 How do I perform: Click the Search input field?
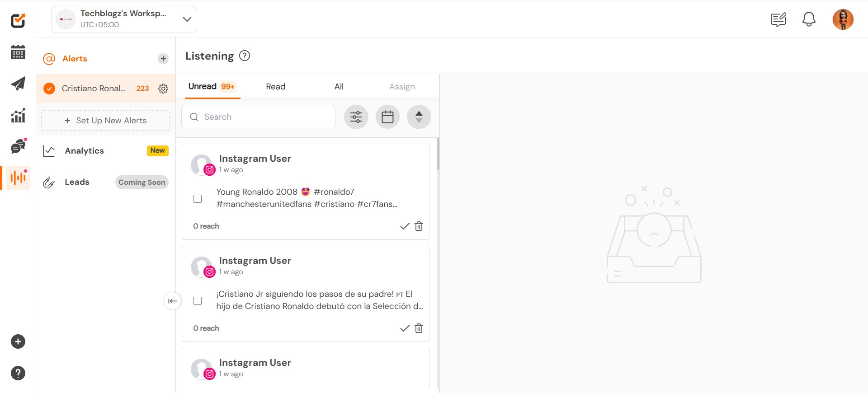coord(258,117)
